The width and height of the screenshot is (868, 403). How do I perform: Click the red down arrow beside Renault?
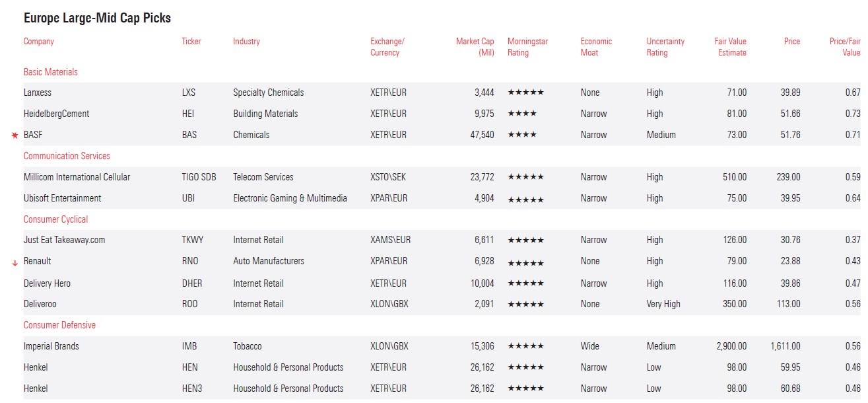pos(15,263)
